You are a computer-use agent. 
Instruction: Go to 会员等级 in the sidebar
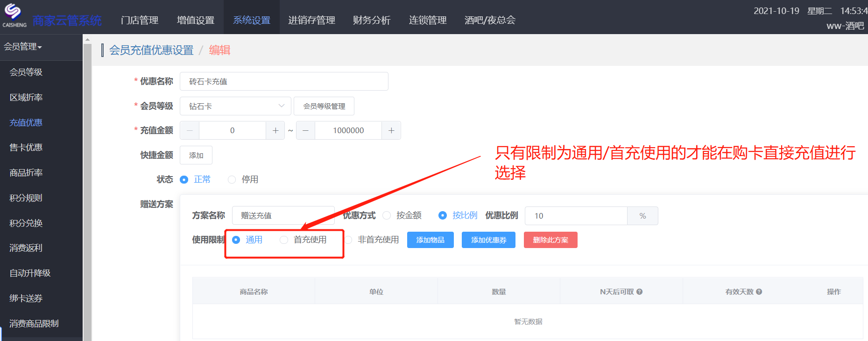[26, 72]
